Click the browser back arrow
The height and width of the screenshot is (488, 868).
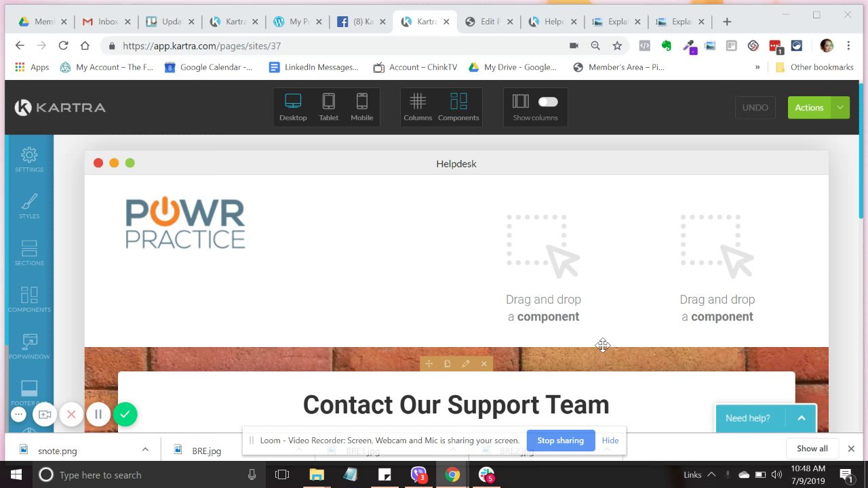20,45
